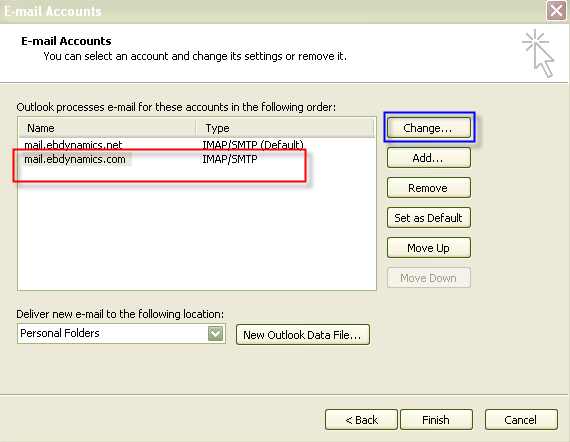This screenshot has width=570, height=442.
Task: Cancel the e-mail accounts dialog
Action: [521, 420]
